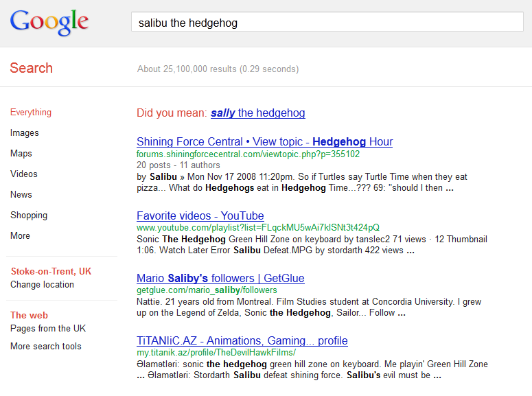
Task: Expand More search tools
Action: pos(46,346)
